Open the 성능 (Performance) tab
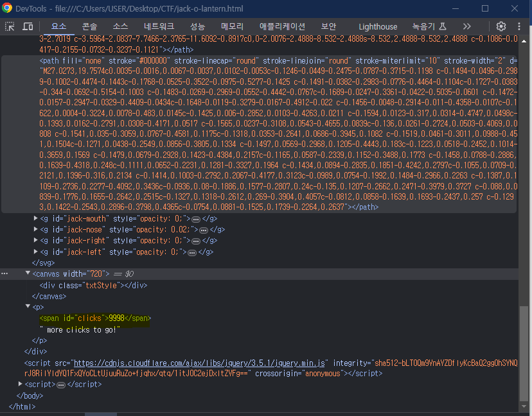532x416 pixels. (197, 26)
